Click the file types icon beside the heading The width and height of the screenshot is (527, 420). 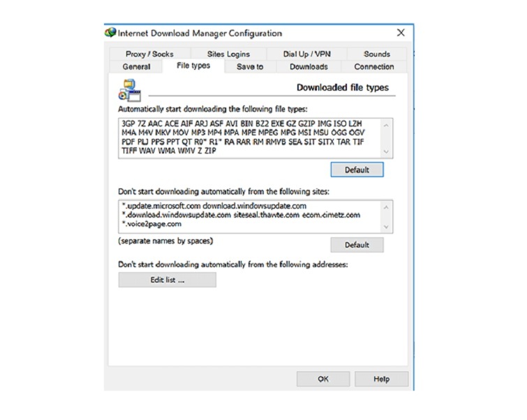point(129,90)
